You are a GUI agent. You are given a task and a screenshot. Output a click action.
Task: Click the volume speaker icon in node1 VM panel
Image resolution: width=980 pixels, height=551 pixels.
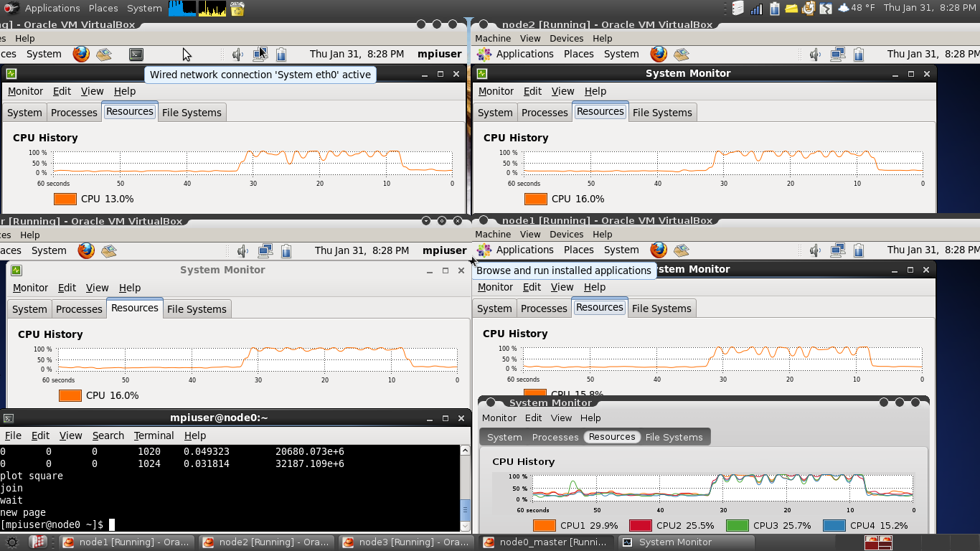click(815, 250)
